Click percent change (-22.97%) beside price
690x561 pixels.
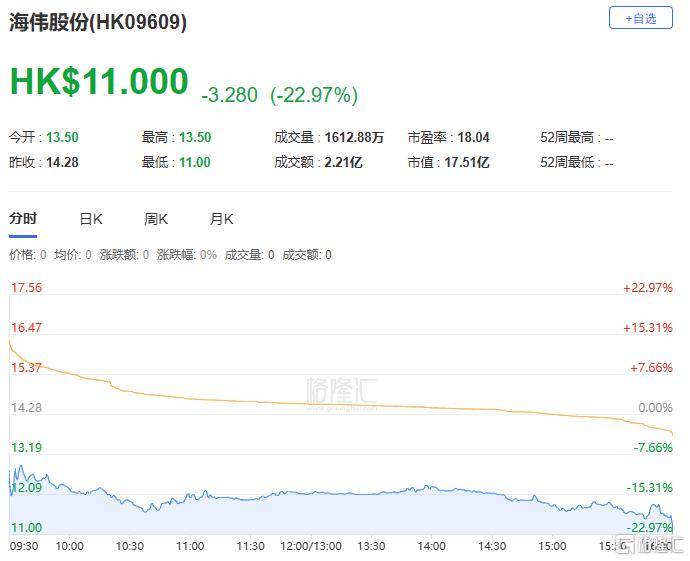[314, 95]
